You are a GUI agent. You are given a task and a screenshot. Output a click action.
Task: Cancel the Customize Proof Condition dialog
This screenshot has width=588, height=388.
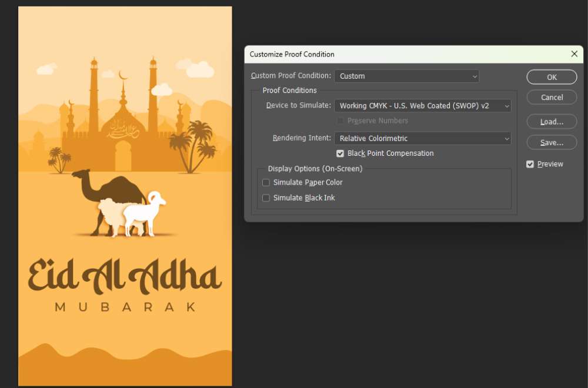click(x=552, y=97)
